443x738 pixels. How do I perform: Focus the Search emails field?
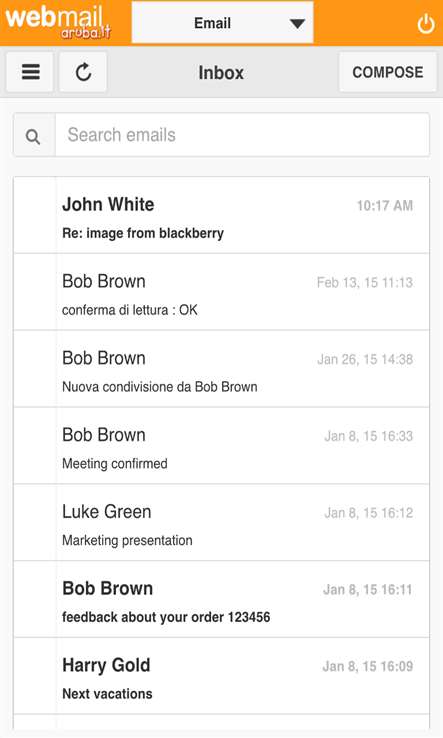click(242, 135)
